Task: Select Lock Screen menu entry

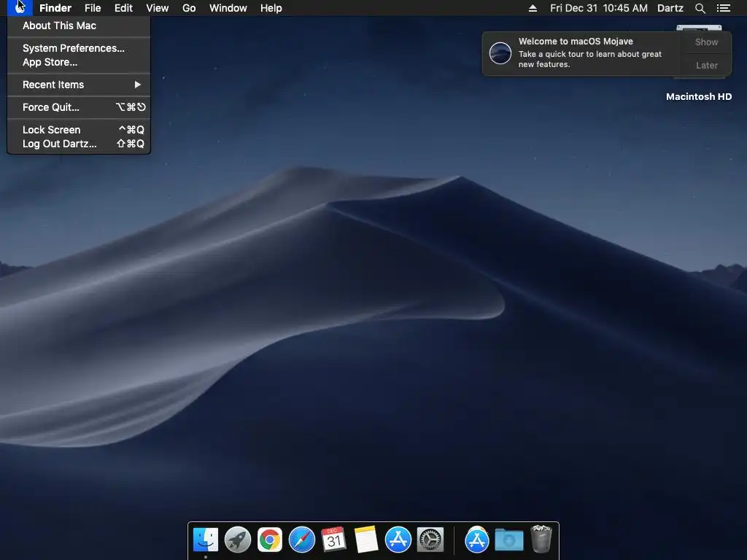Action: click(79, 130)
